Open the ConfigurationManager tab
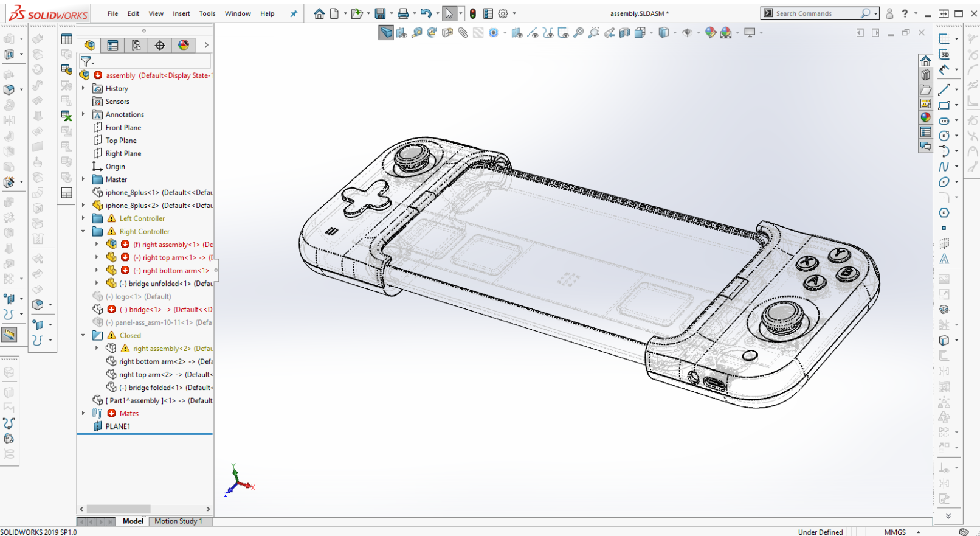Viewport: 980px width, 536px height. [136, 45]
